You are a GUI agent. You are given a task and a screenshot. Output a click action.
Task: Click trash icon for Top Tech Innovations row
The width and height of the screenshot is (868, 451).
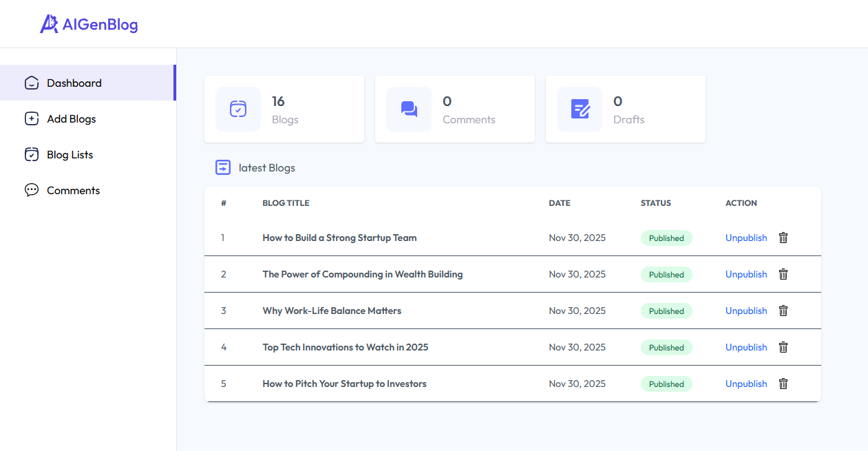click(x=783, y=347)
